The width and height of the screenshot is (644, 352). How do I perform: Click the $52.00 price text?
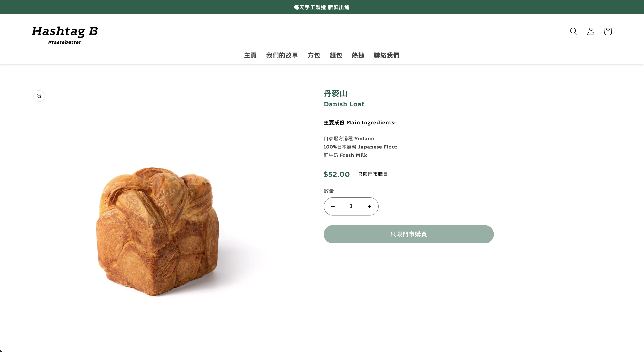tap(336, 174)
